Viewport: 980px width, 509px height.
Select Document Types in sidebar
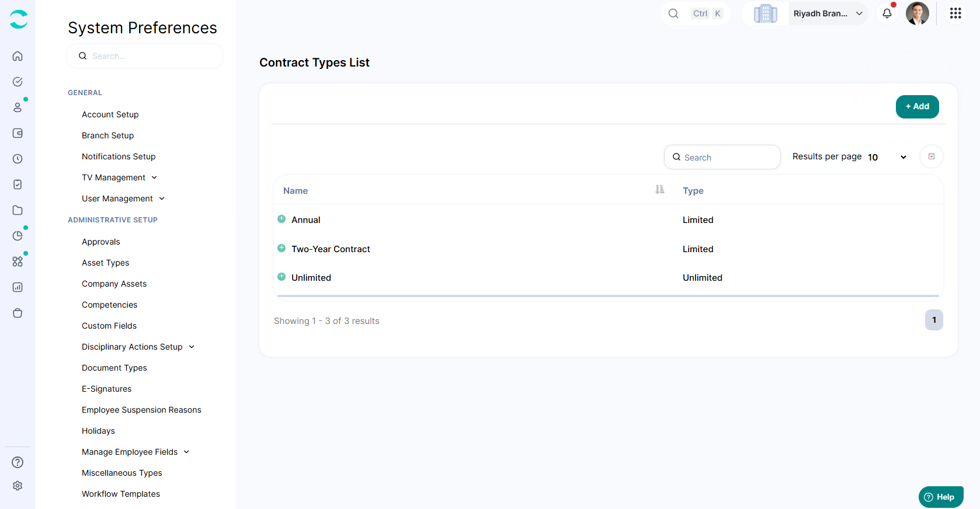(114, 368)
